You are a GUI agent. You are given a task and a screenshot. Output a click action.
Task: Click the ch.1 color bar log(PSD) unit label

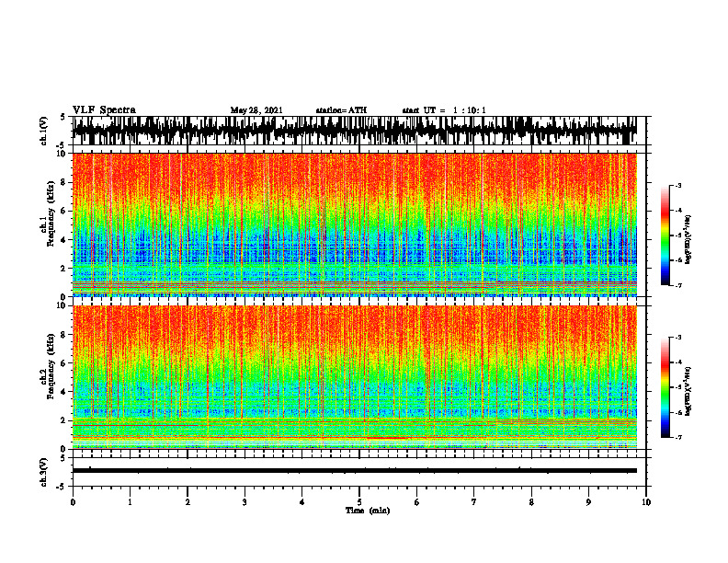tap(688, 239)
